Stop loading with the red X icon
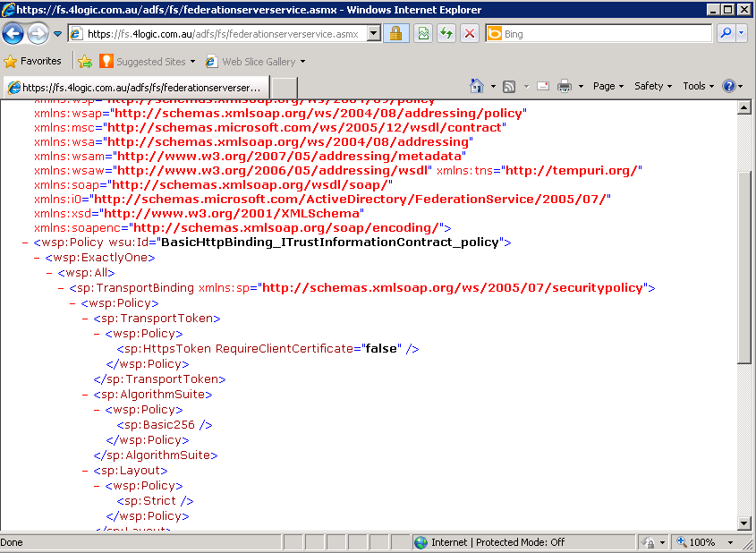The width and height of the screenshot is (756, 553). tap(469, 33)
